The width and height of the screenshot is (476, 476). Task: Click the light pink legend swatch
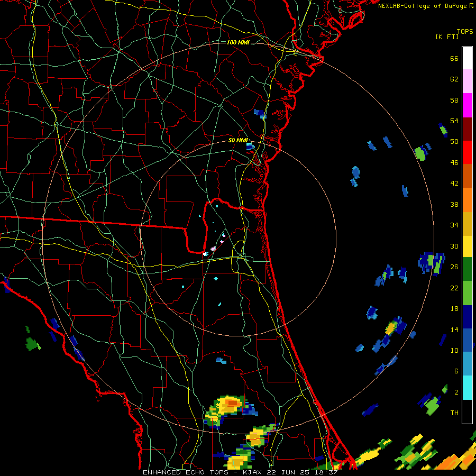467,81
